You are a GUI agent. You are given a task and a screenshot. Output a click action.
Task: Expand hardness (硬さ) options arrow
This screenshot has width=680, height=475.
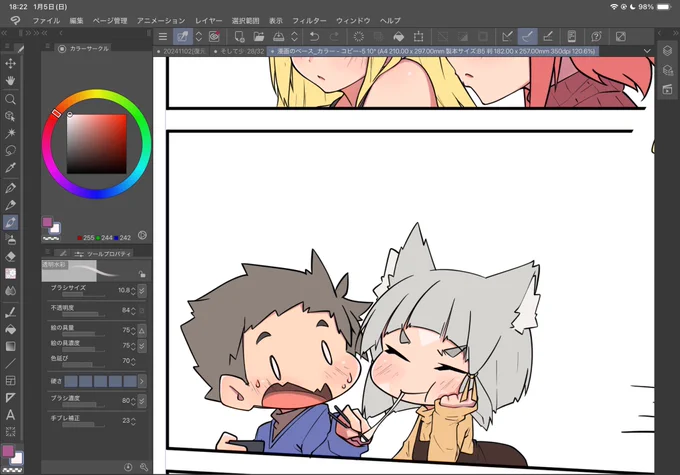[x=142, y=381]
